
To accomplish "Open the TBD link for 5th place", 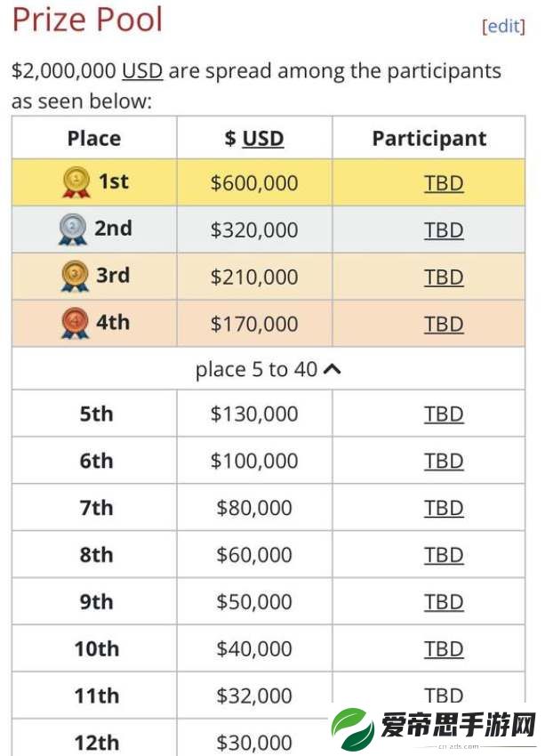I will (x=444, y=414).
